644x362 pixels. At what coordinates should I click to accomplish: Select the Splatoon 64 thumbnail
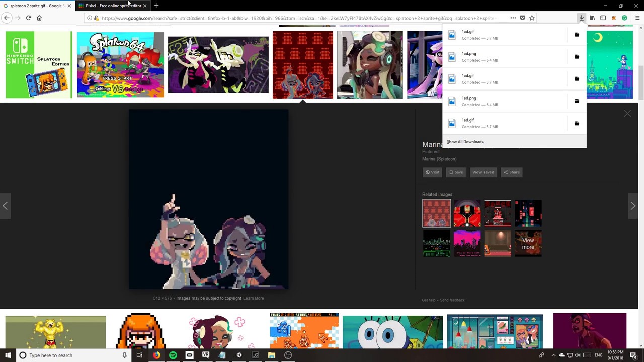(x=120, y=65)
